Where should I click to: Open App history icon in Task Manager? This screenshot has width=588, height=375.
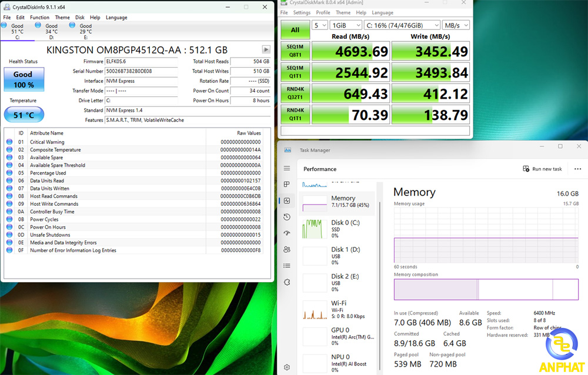tap(287, 217)
